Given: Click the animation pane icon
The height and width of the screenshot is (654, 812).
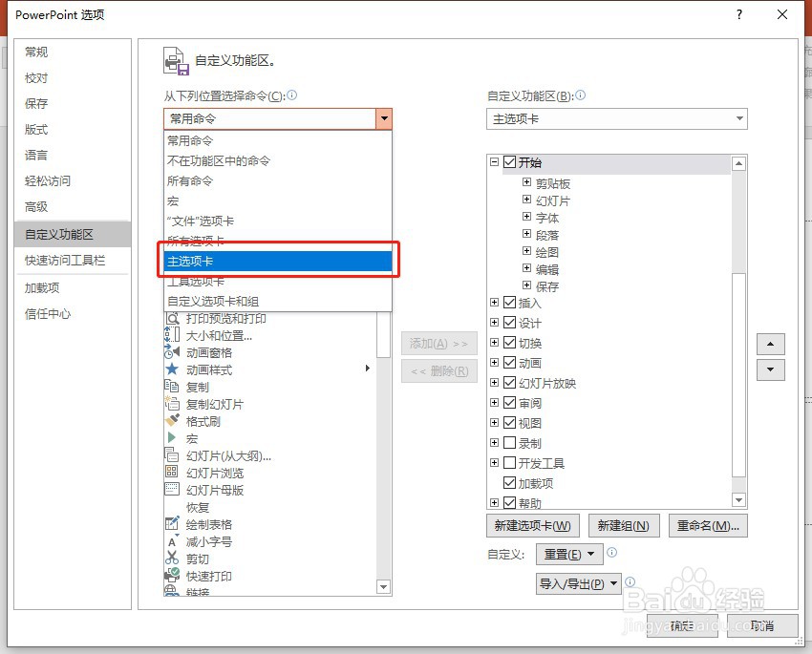Looking at the screenshot, I should click(x=171, y=352).
